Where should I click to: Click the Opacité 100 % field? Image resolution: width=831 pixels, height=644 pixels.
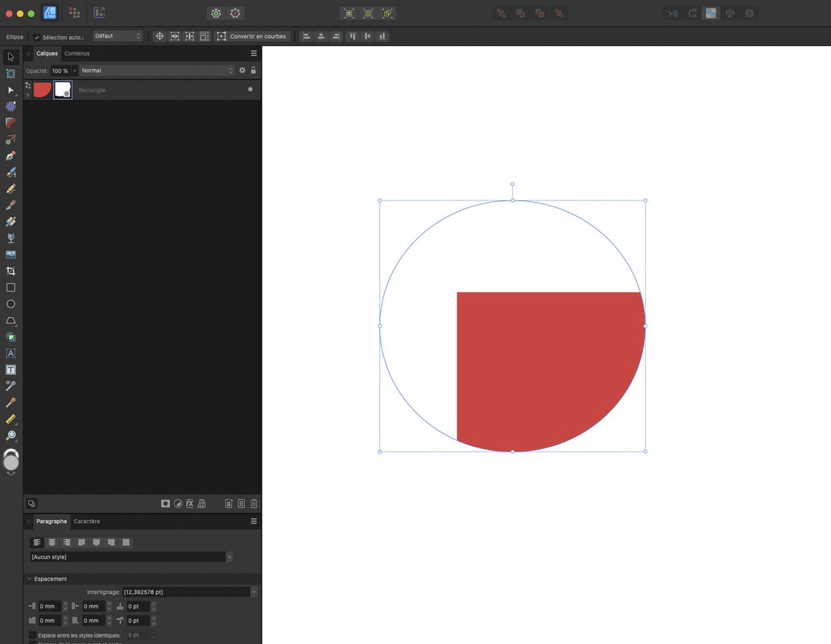point(60,71)
